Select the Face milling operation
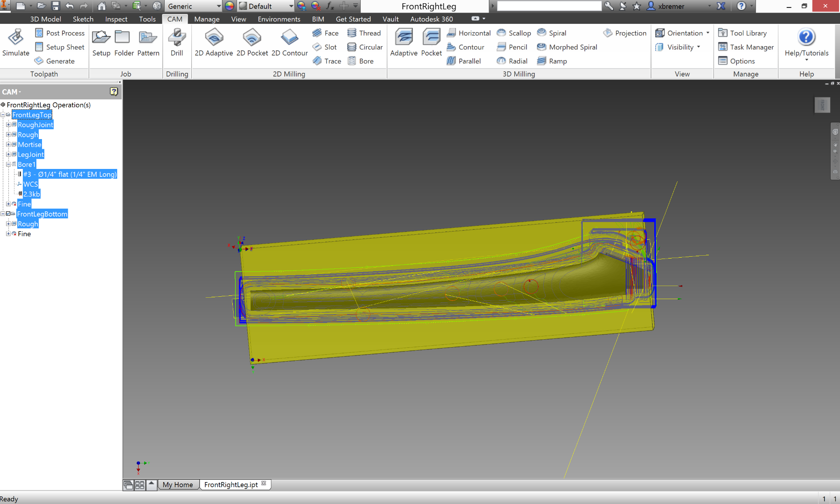Screen dimensions: 840x504 [x=326, y=33]
